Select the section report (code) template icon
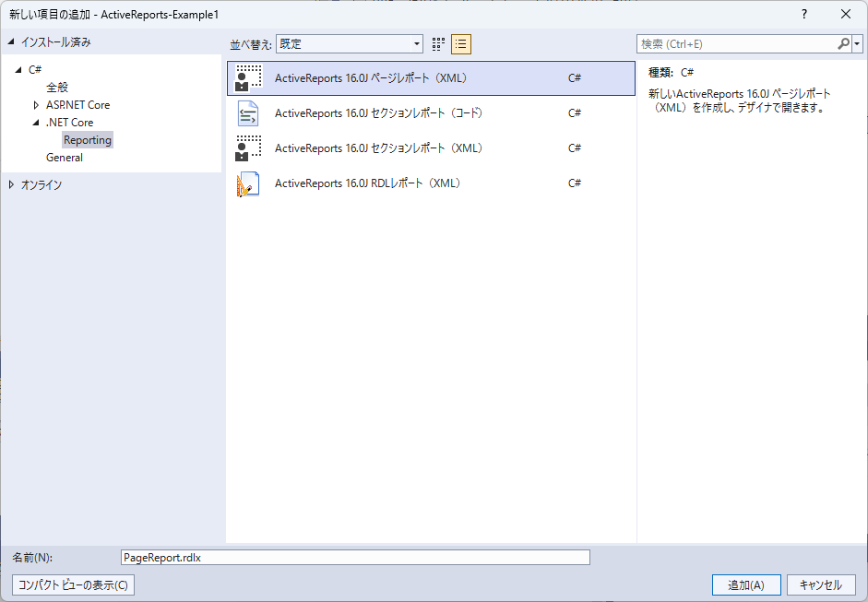The height and width of the screenshot is (602, 868). pos(248,112)
